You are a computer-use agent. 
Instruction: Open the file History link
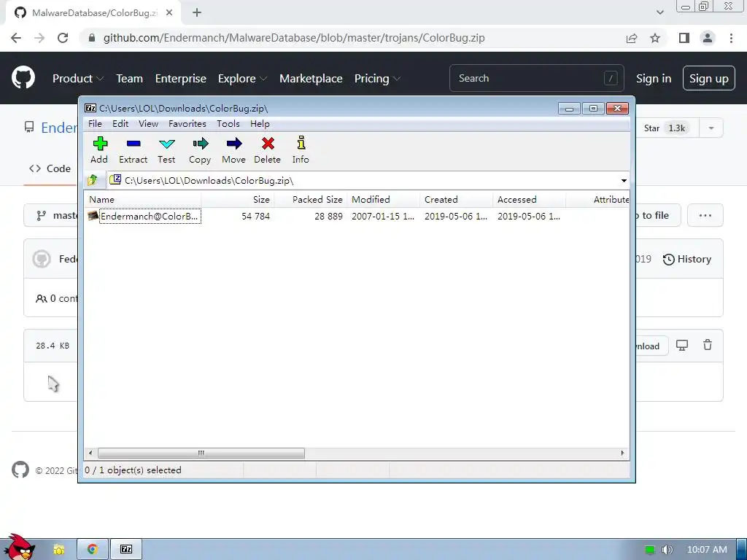pos(687,259)
